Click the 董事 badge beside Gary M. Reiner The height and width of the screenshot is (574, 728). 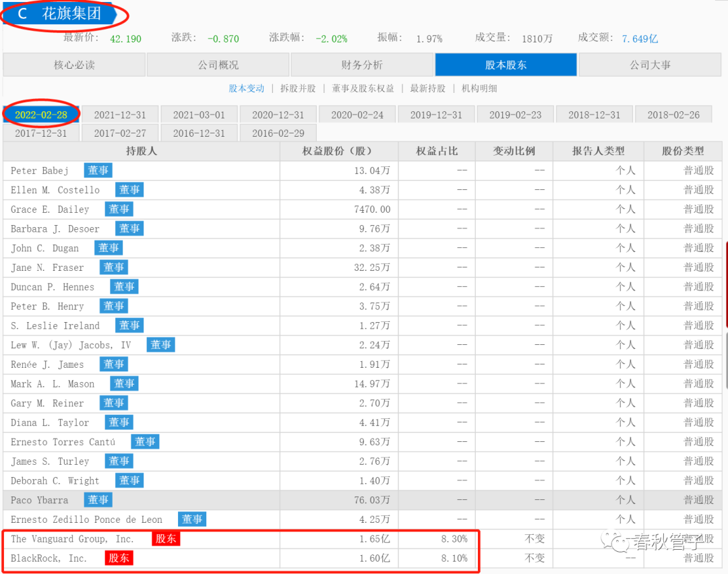coord(114,403)
